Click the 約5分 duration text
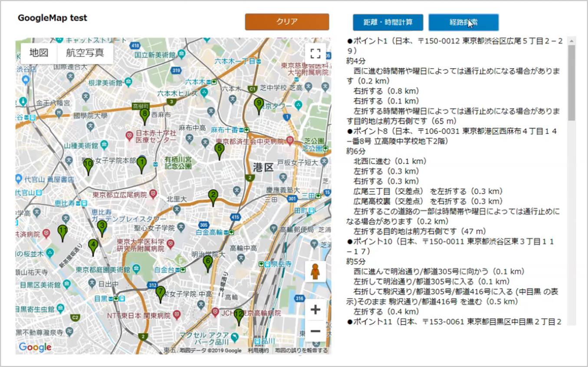This screenshot has height=367, width=588. (x=356, y=261)
